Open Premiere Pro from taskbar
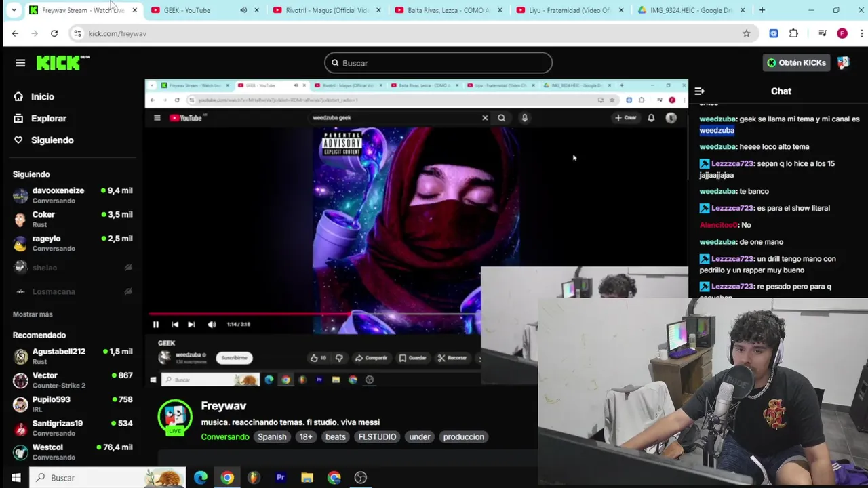 click(280, 478)
